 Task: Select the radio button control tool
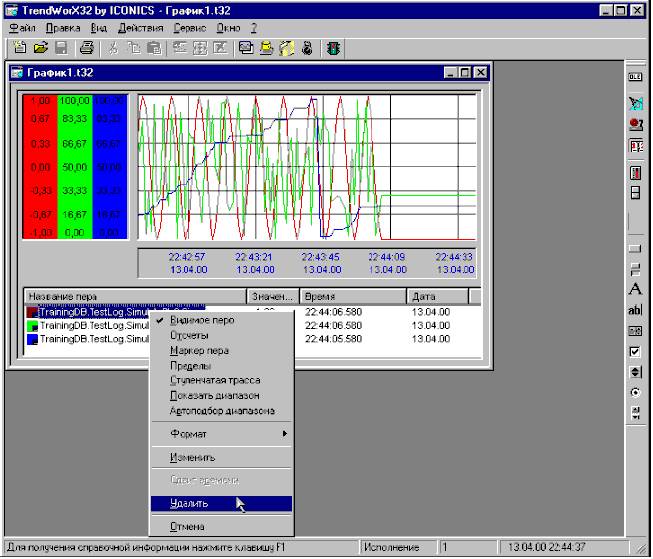[635, 392]
